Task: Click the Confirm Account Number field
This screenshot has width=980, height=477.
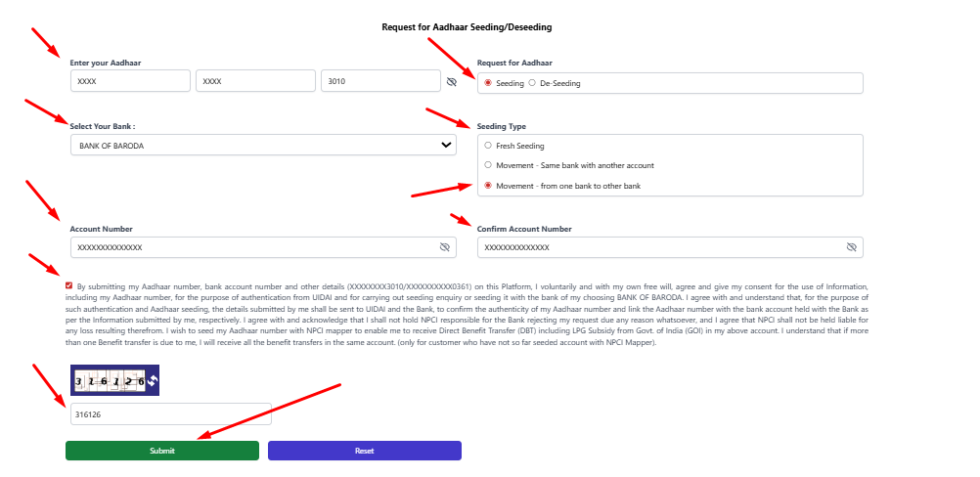Action: [x=660, y=247]
